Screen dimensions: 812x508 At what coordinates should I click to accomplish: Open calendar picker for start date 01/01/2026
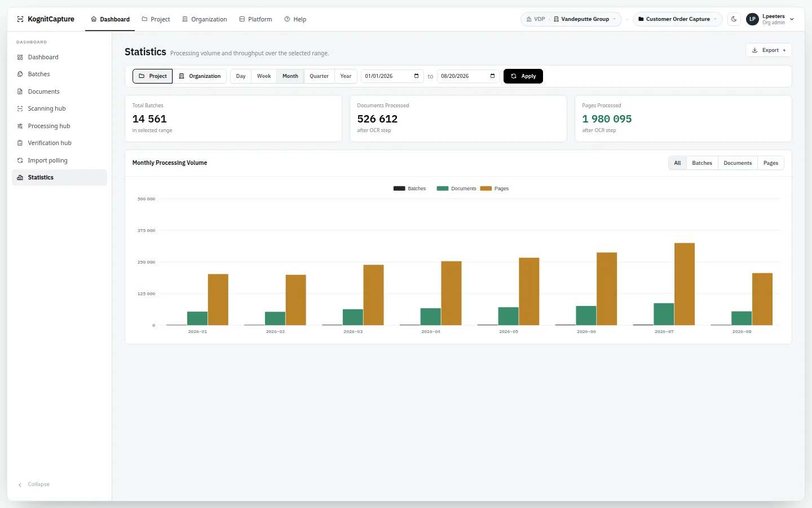[x=416, y=76]
